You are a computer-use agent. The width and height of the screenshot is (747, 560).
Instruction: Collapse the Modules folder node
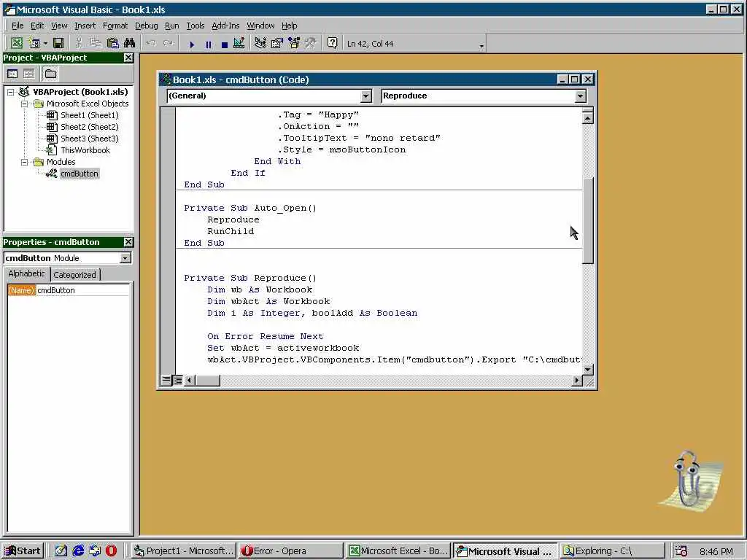(x=24, y=162)
